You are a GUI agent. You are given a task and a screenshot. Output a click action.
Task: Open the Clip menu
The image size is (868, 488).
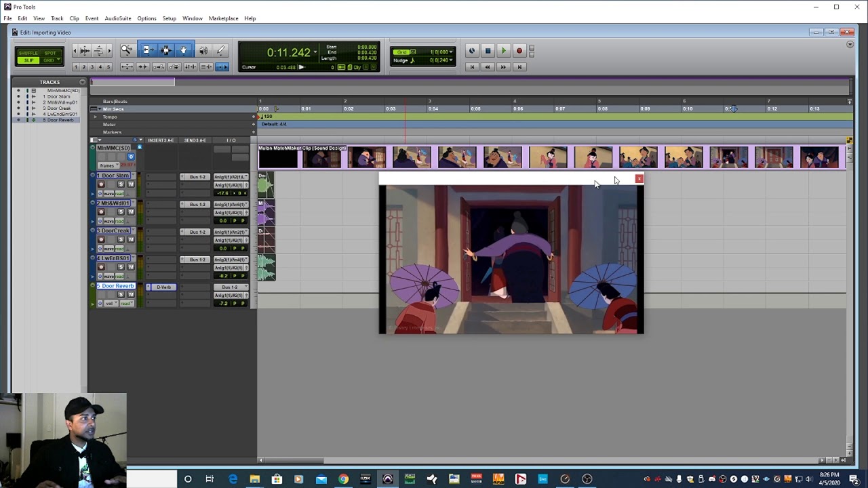[74, 18]
